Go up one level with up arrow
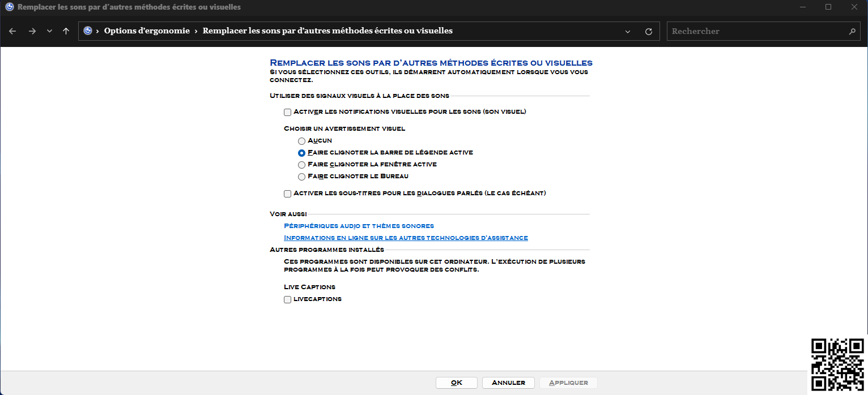 pyautogui.click(x=66, y=31)
